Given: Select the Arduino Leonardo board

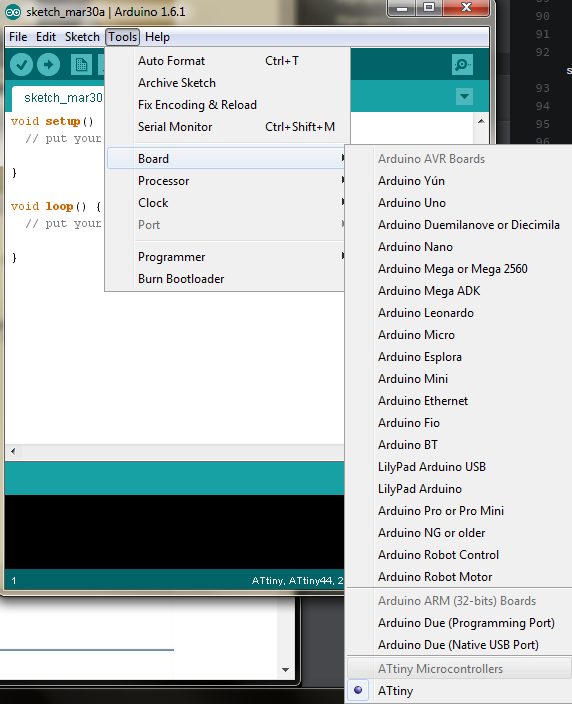Looking at the screenshot, I should (x=458, y=312).
